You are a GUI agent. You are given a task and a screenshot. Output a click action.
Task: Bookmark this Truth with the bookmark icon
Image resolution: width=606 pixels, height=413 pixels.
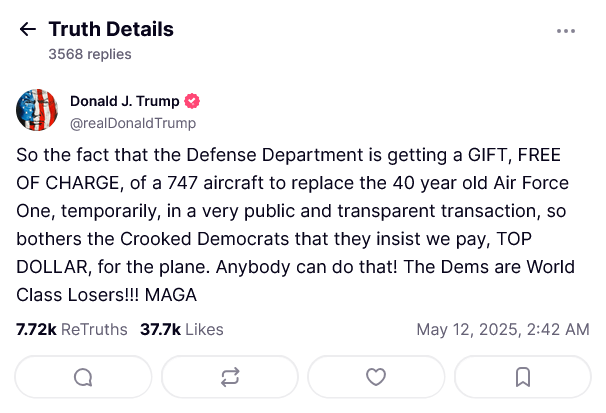coord(523,377)
